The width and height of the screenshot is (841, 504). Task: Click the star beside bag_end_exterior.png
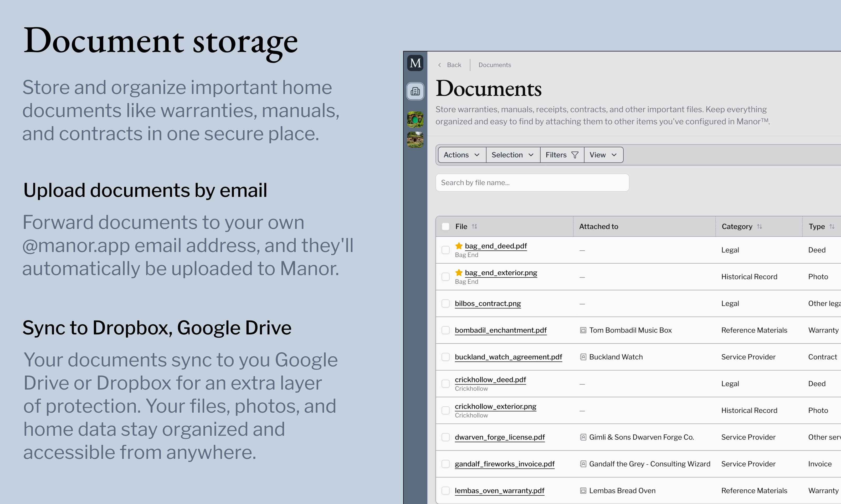click(459, 272)
